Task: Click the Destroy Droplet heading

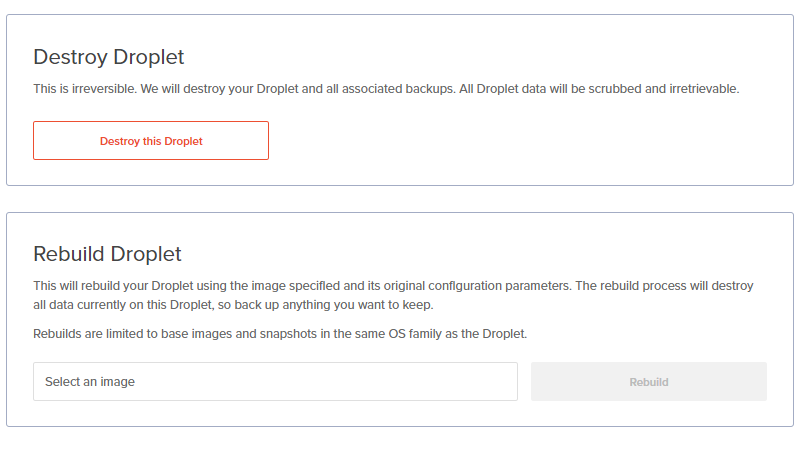Action: [x=109, y=57]
